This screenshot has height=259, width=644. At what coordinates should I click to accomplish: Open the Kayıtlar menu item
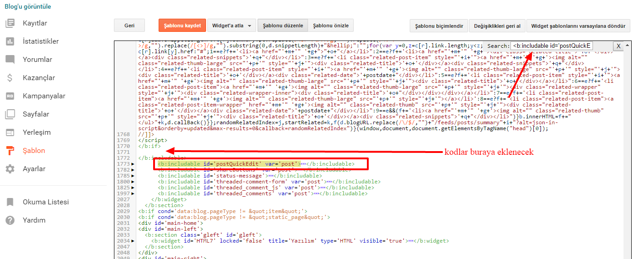35,23
